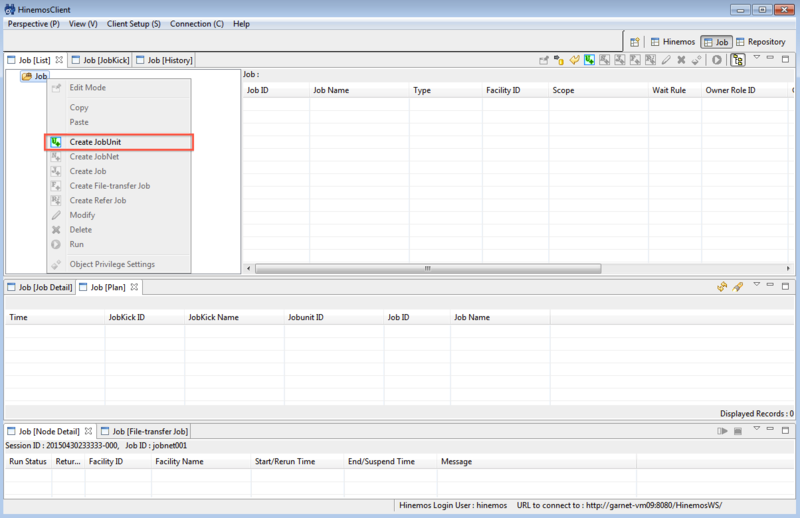Close the Job [Node Detail] tab
The height and width of the screenshot is (518, 800).
(x=88, y=431)
